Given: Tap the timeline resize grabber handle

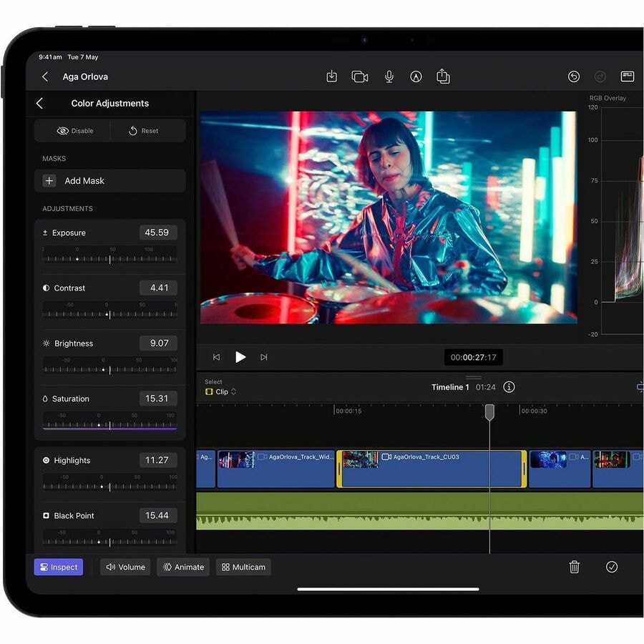Looking at the screenshot, I should click(x=473, y=377).
